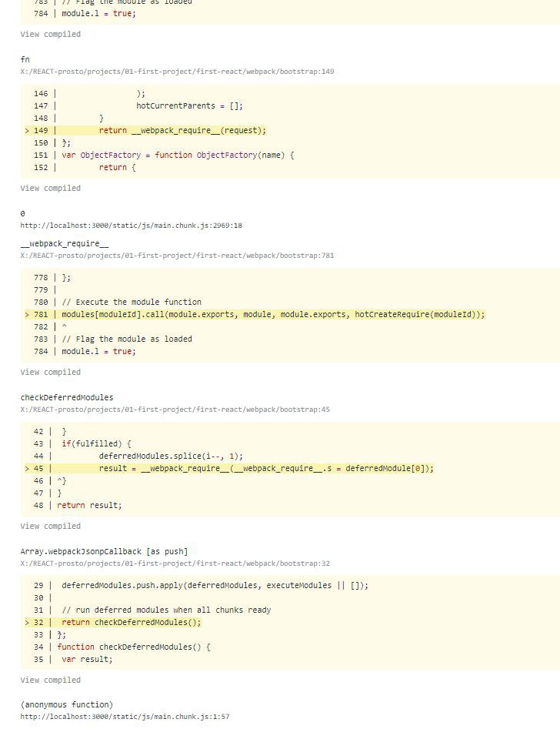Open the webpack/bootstrap:149 file path
Image resolution: width=560 pixels, height=729 pixels.
(x=177, y=72)
